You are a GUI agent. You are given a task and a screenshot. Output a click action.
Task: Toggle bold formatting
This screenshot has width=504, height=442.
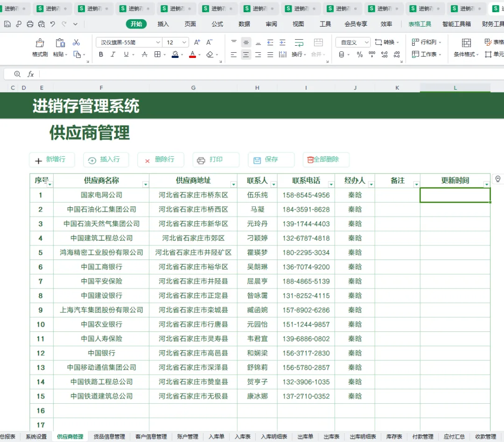pyautogui.click(x=101, y=54)
